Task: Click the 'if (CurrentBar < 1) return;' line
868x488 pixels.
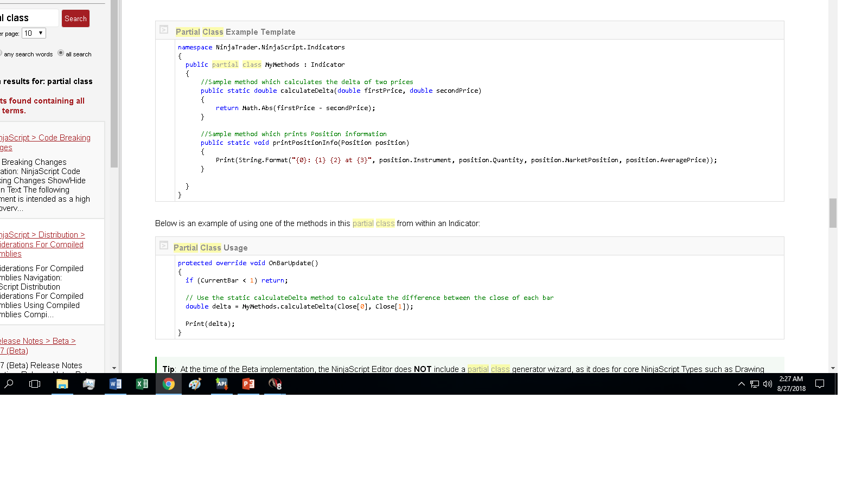Action: pyautogui.click(x=237, y=280)
